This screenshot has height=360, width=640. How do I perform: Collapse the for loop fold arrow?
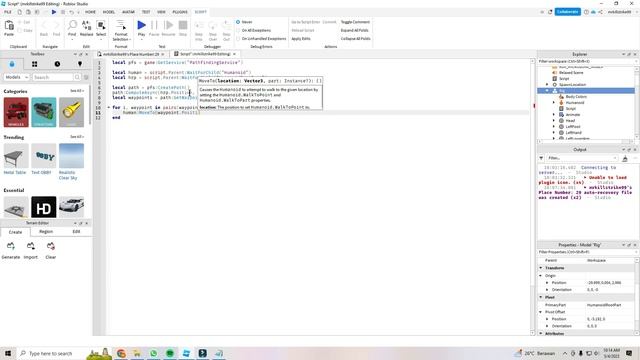pos(109,107)
